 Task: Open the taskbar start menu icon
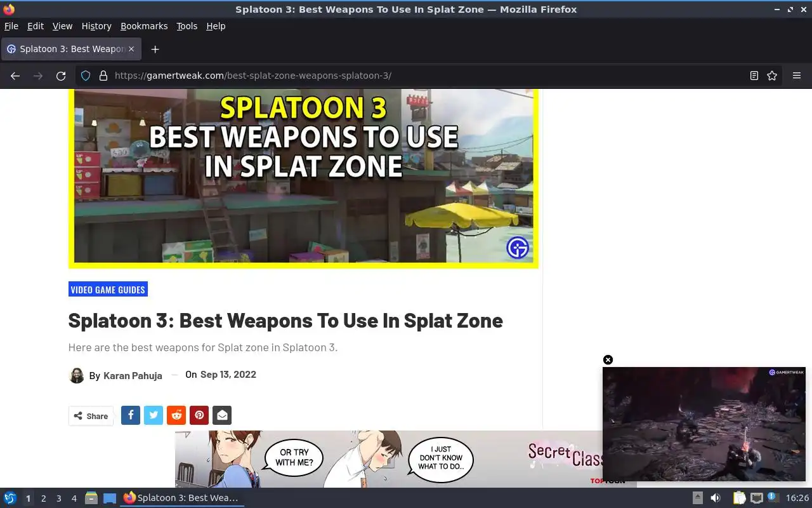click(x=10, y=498)
